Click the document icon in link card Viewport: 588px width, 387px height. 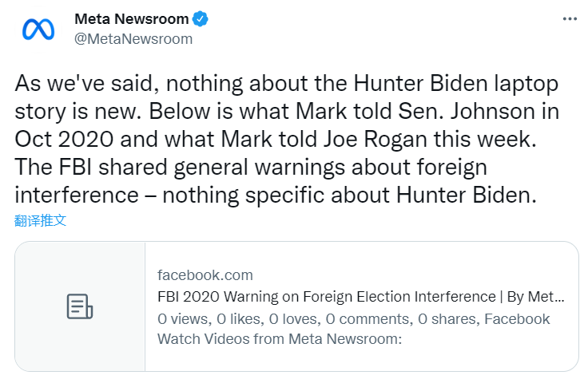pos(80,306)
